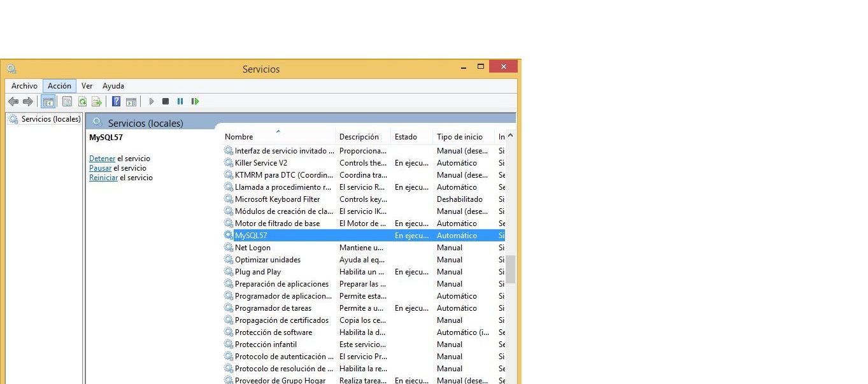Image resolution: width=868 pixels, height=384 pixels.
Task: Click the vertical scrollbar thumb in services list
Action: (511, 269)
